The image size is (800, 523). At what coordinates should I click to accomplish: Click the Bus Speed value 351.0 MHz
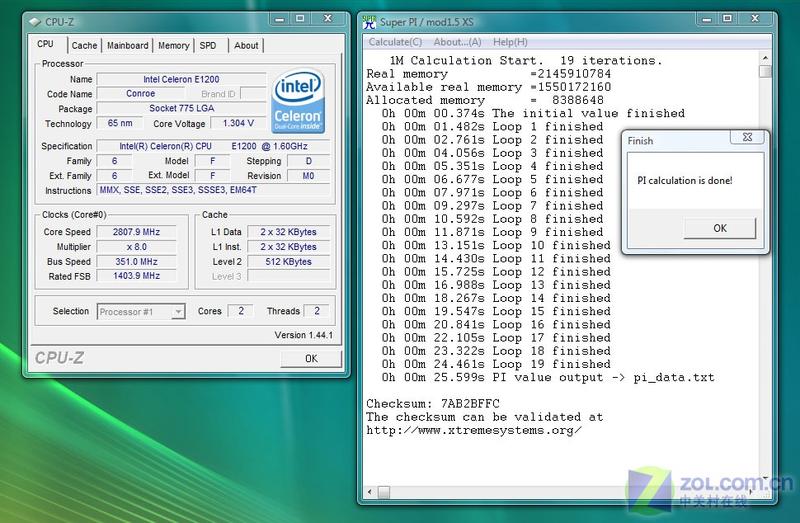tap(136, 261)
